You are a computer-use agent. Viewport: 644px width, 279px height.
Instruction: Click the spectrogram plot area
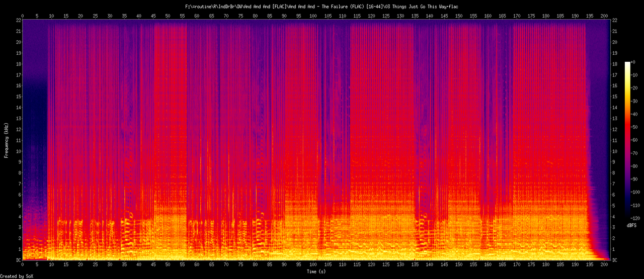pos(316,140)
